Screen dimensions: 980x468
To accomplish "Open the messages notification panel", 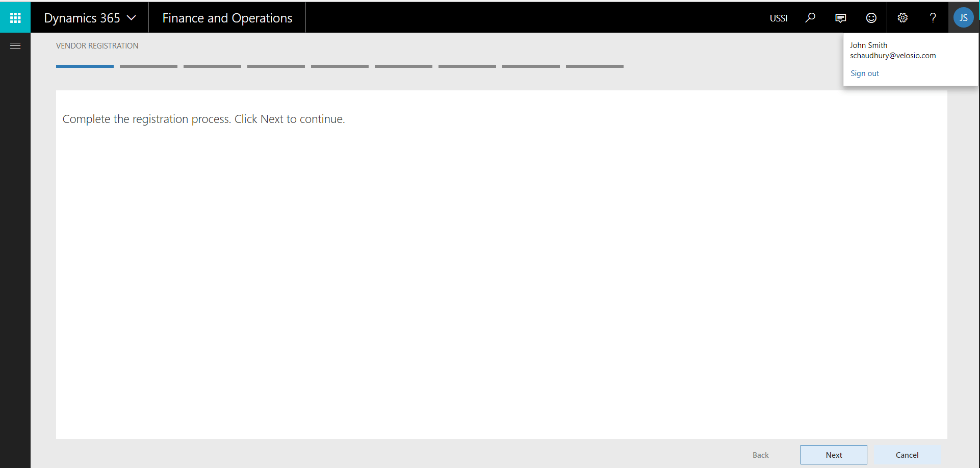I will [x=840, y=17].
